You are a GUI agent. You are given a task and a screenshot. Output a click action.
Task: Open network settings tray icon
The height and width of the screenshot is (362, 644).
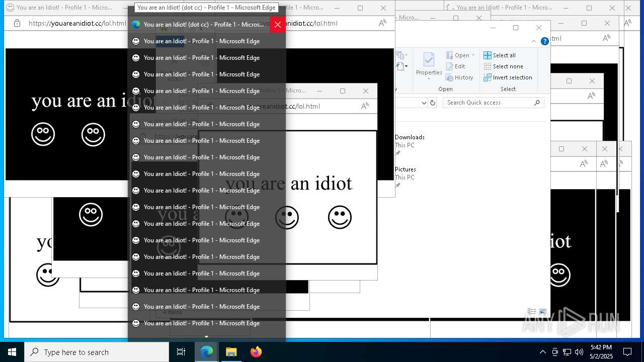pyautogui.click(x=567, y=352)
